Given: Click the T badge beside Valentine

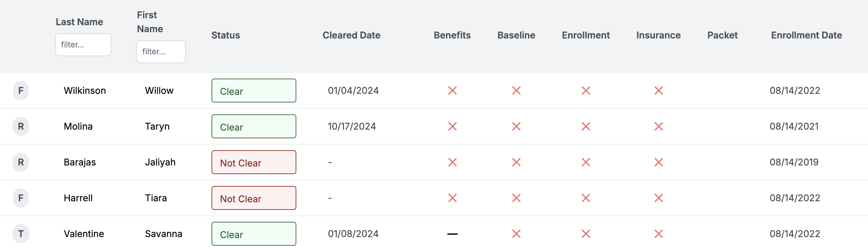Looking at the screenshot, I should (21, 234).
